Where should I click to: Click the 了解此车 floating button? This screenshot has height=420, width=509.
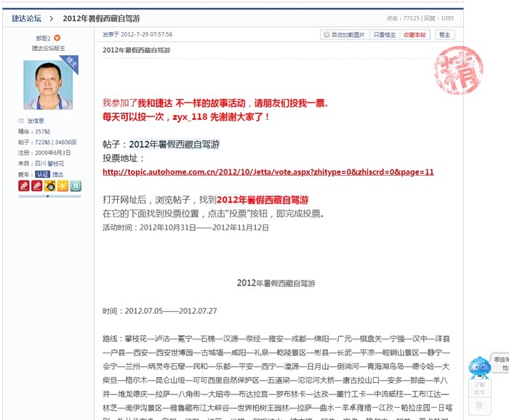tap(479, 388)
